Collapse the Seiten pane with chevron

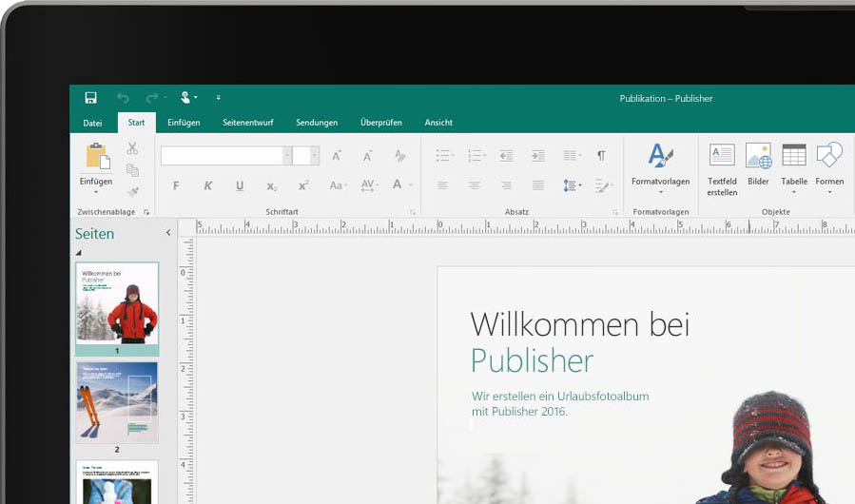pos(168,233)
